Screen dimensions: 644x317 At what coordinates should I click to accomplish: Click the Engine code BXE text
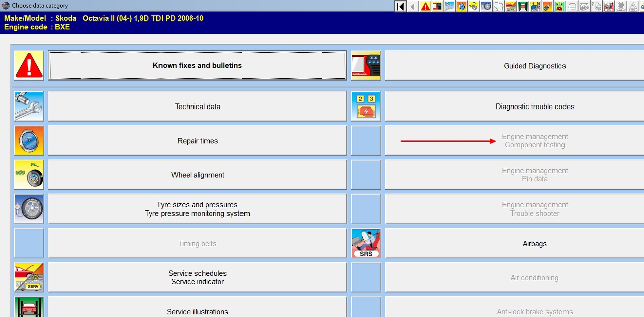click(x=37, y=27)
